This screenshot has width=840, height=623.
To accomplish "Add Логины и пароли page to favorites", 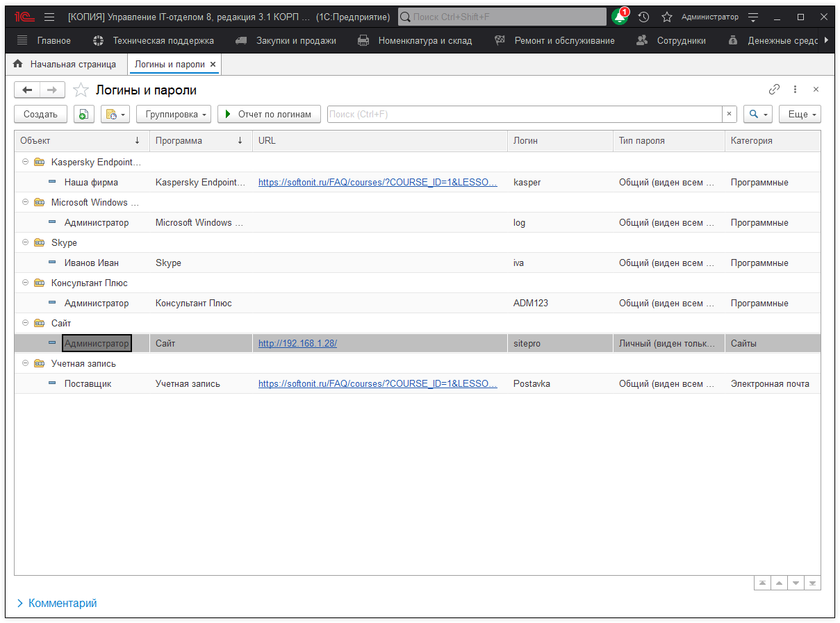I will click(81, 90).
